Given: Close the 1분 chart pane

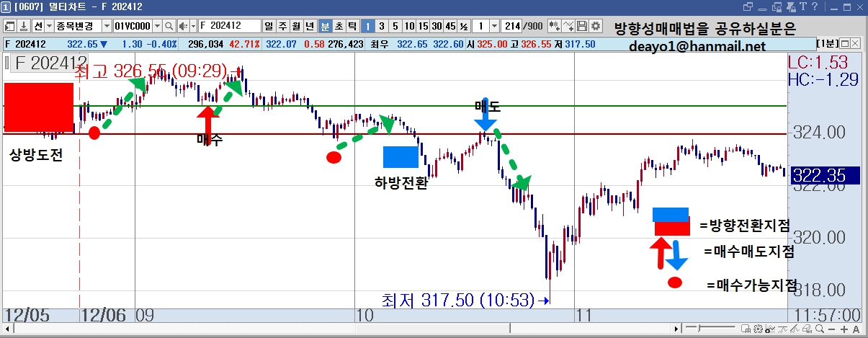Looking at the screenshot, I should pyautogui.click(x=855, y=43).
